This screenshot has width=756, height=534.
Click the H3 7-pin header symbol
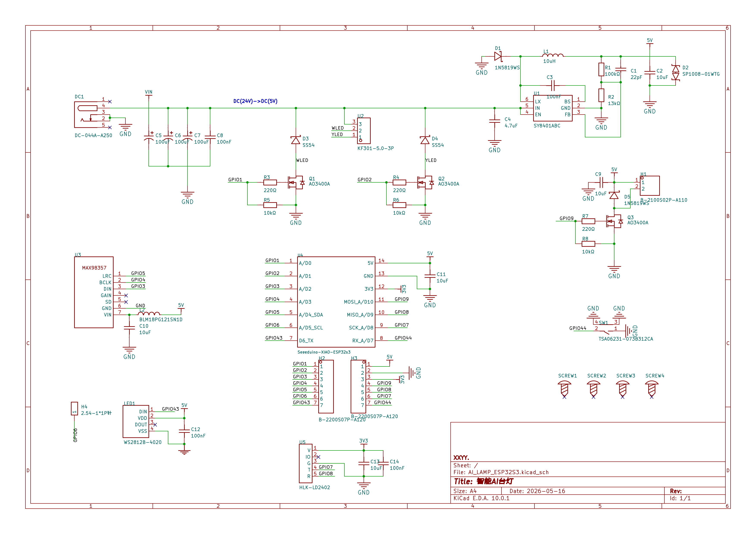pyautogui.click(x=358, y=386)
